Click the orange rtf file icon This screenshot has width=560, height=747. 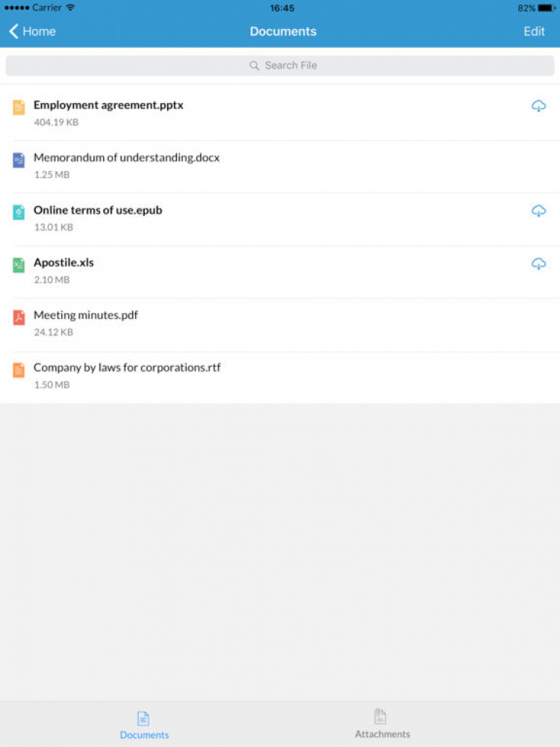pos(19,370)
